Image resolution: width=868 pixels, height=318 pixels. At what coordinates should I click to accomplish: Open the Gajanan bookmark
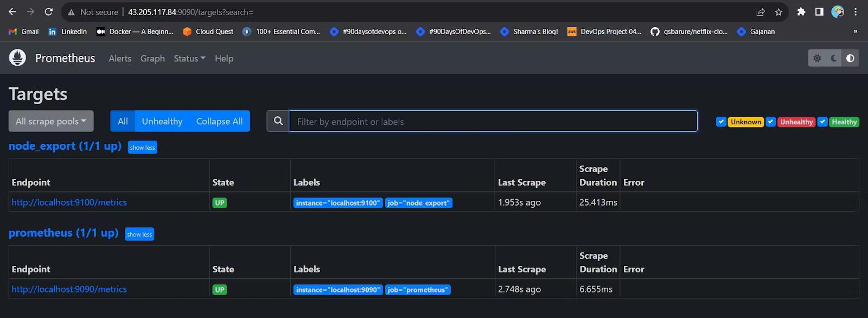pos(756,31)
